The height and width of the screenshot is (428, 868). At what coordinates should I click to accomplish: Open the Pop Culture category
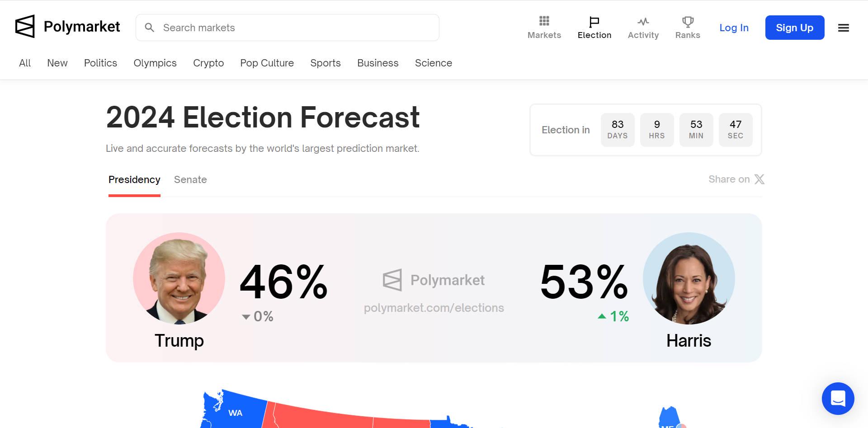click(267, 63)
